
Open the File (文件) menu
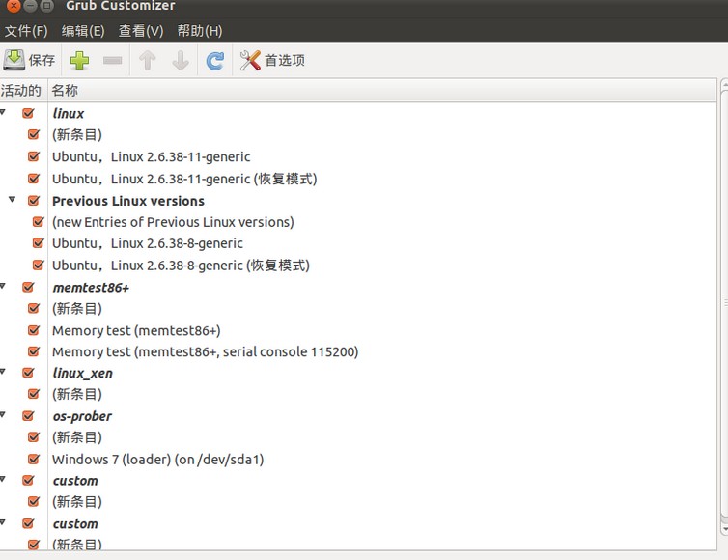coord(26,31)
